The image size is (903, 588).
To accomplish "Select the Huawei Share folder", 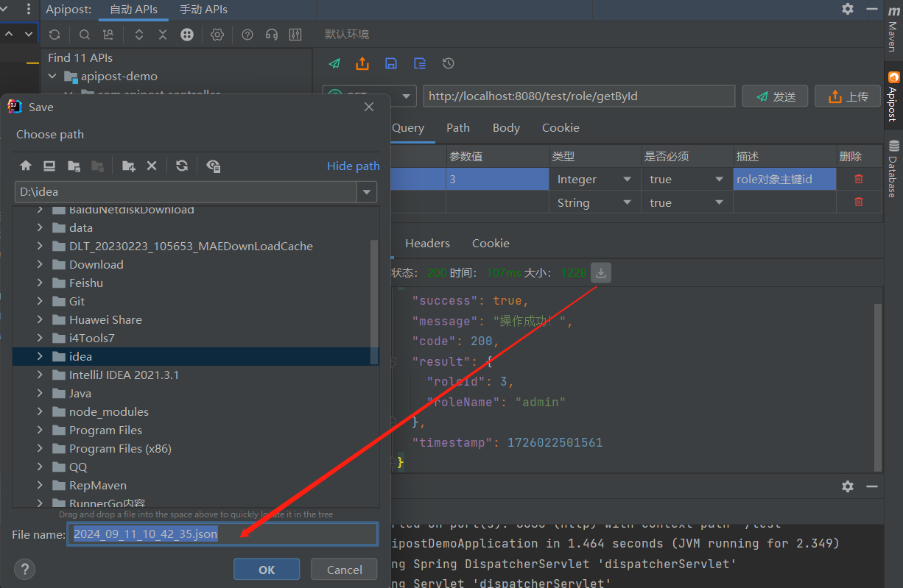I will pyautogui.click(x=105, y=320).
